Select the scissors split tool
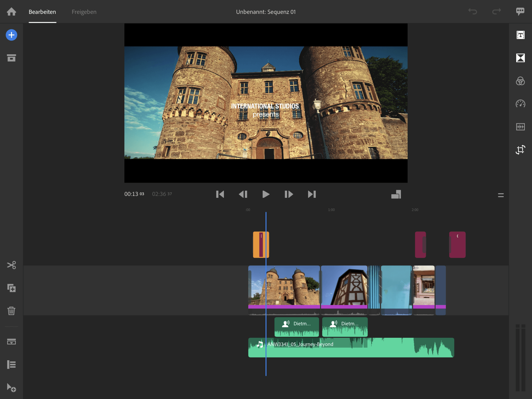The image size is (532, 399). [11, 265]
